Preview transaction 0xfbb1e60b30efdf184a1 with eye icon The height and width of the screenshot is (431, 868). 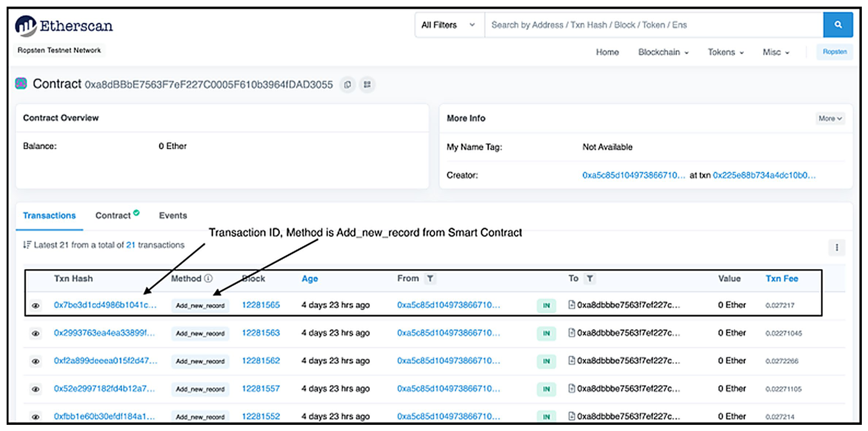click(36, 416)
